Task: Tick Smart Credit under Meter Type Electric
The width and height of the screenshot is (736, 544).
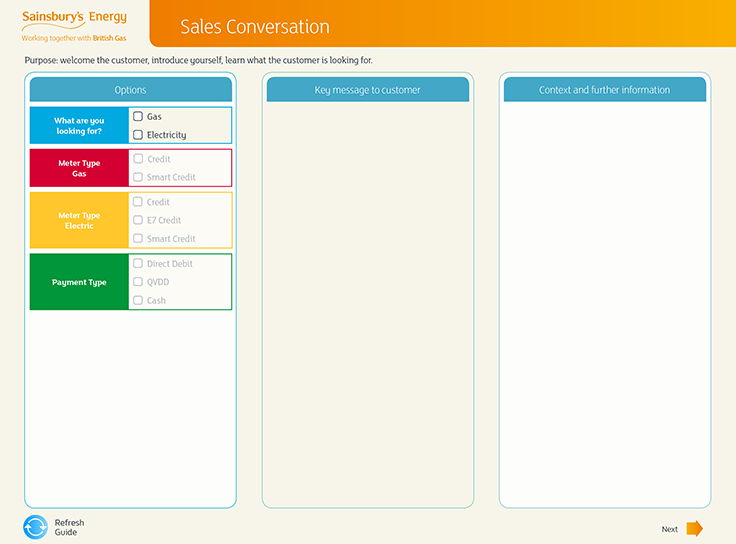Action: coord(138,239)
